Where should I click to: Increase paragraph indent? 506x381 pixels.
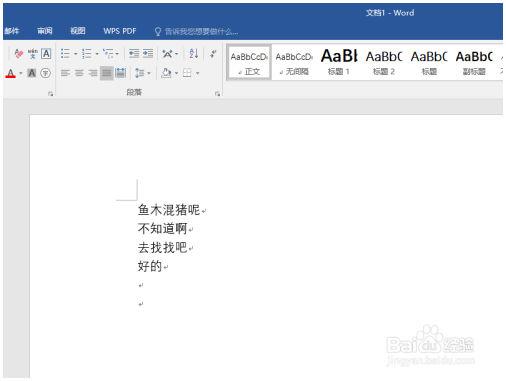[148, 53]
